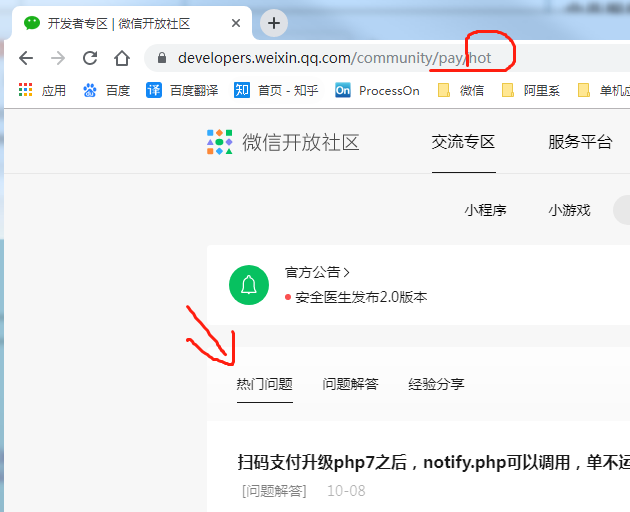This screenshot has height=512, width=630.
Task: Open the 百度 bookmark
Action: click(x=106, y=90)
